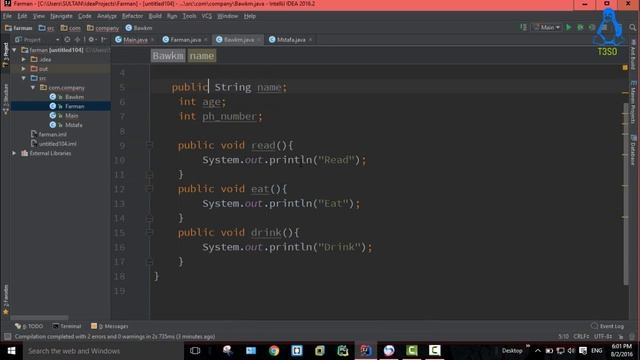Open Google Chrome from taskbar

click(x=274, y=351)
